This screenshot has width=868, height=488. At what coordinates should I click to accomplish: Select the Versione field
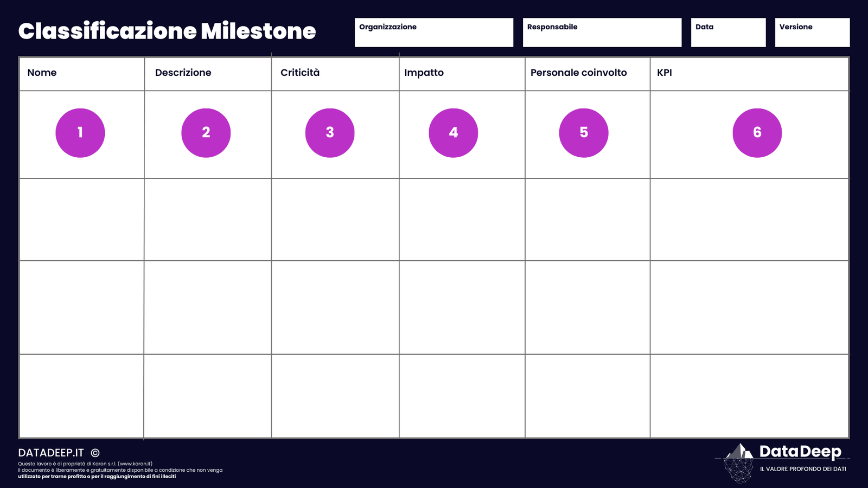click(813, 33)
